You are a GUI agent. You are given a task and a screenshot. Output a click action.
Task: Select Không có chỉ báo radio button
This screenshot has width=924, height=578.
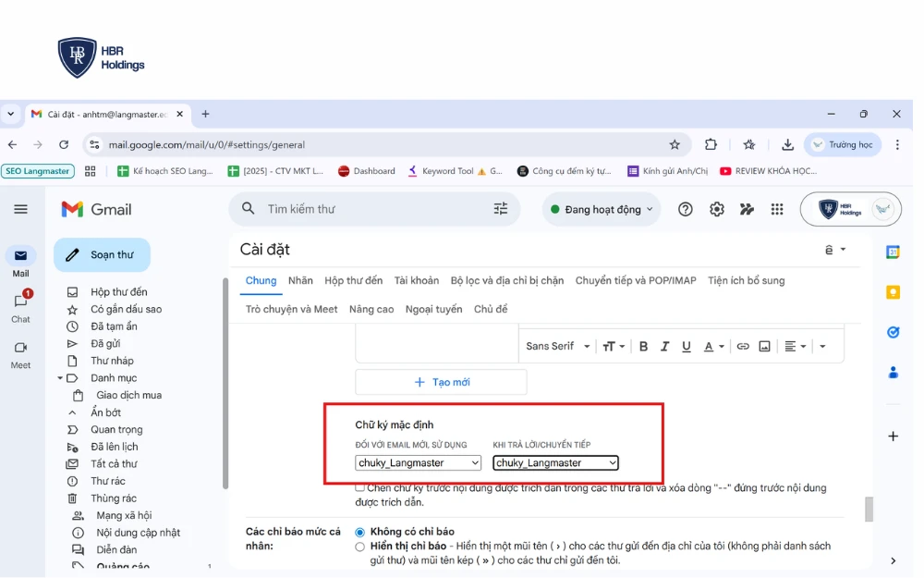coord(360,532)
